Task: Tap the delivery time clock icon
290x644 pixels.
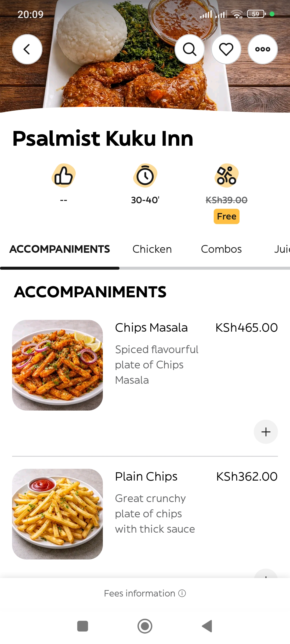Action: pos(145,175)
